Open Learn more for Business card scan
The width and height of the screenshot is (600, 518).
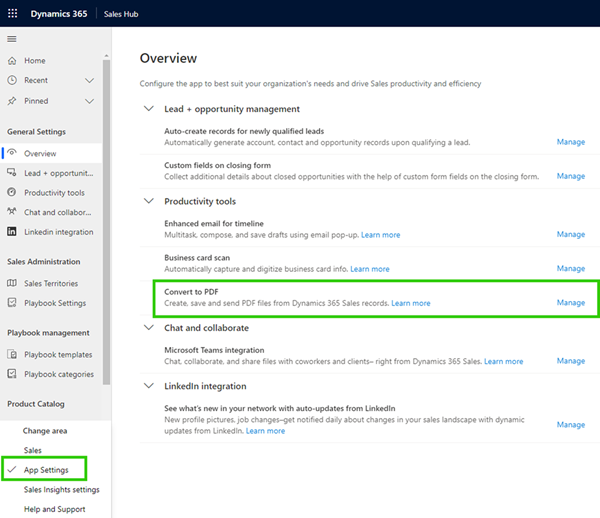click(369, 269)
